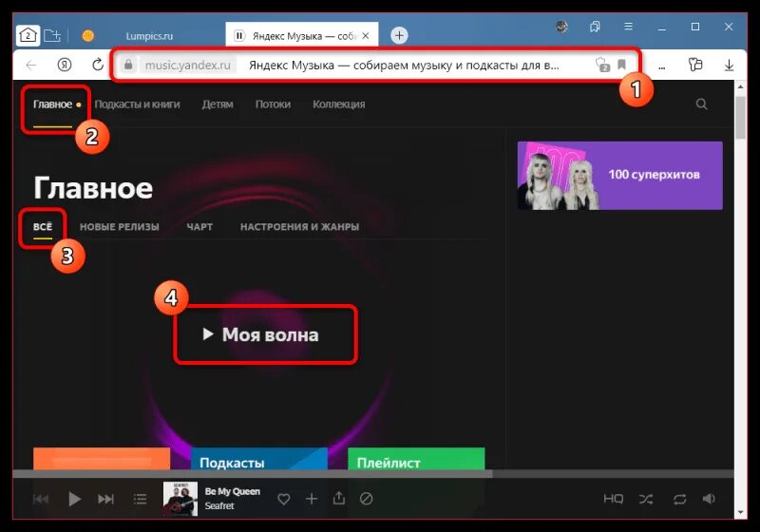Select the ВСЁ tab

(43, 226)
